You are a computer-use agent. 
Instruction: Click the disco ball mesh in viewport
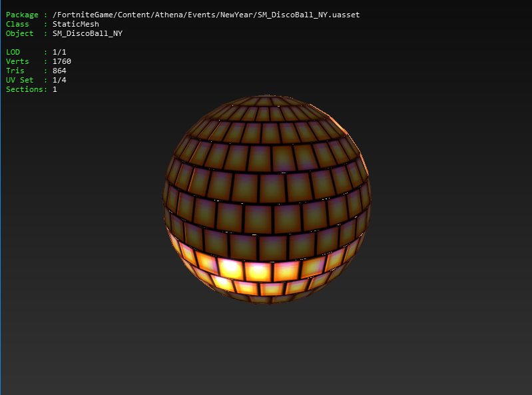267,199
